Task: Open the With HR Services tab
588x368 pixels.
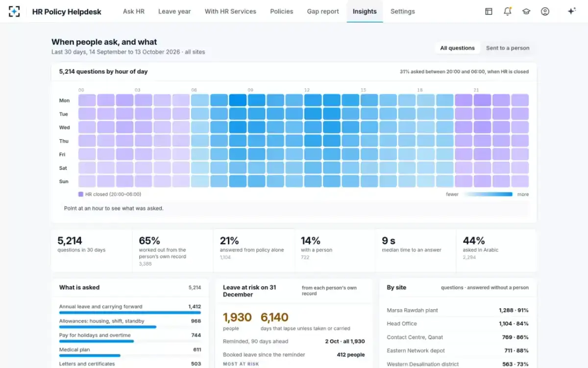Action: (x=230, y=11)
